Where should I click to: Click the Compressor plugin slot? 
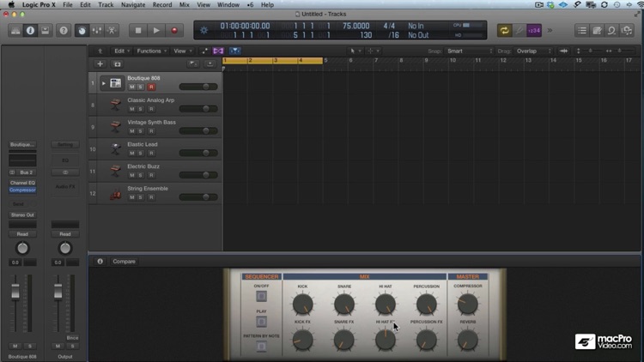[22, 190]
